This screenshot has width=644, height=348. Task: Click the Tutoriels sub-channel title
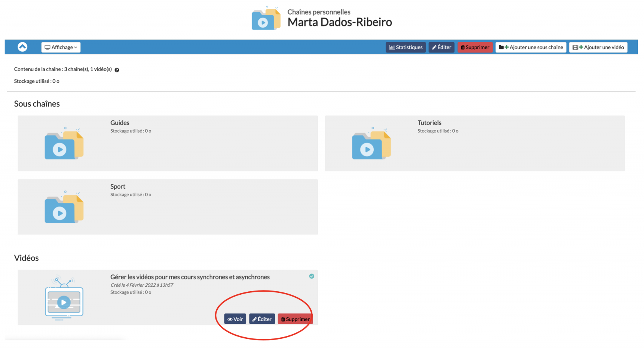[x=429, y=123]
